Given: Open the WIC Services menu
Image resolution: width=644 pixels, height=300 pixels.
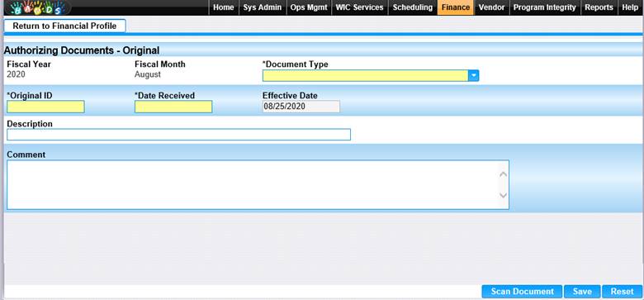Looking at the screenshot, I should [359, 7].
